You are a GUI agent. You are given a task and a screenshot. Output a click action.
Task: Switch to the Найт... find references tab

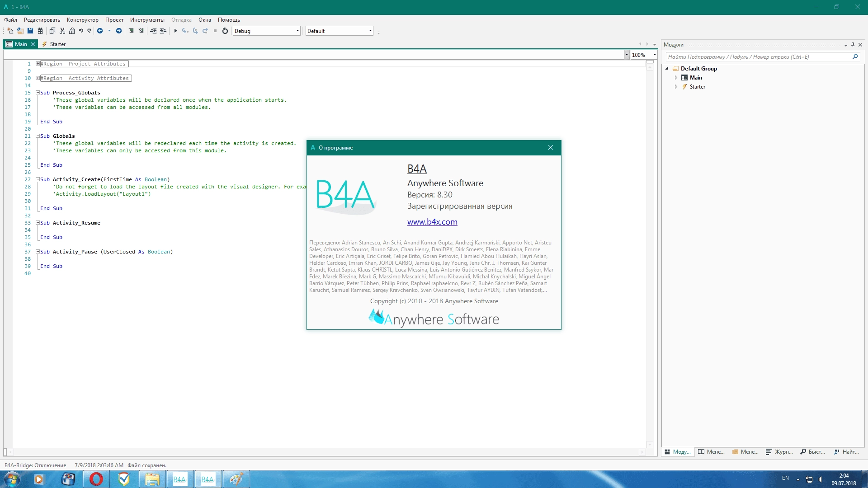(x=846, y=452)
